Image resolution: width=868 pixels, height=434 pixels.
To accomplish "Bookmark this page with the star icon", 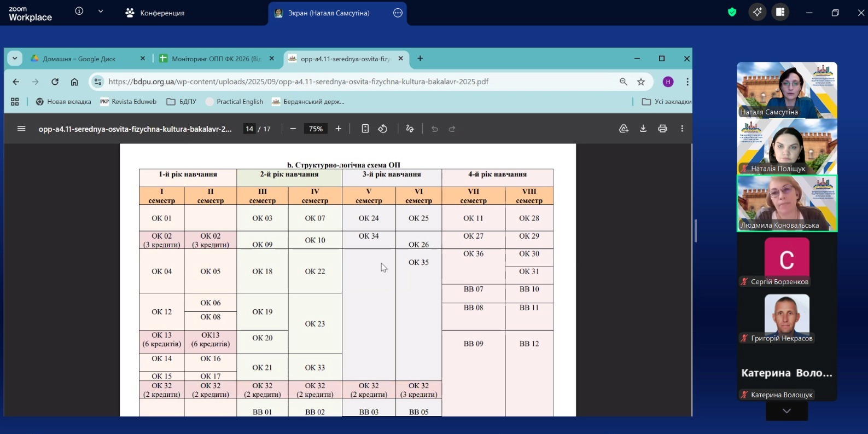I will (x=641, y=82).
